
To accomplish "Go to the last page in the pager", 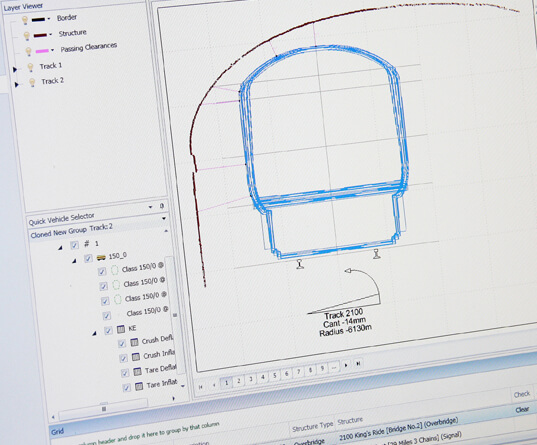I will (358, 363).
